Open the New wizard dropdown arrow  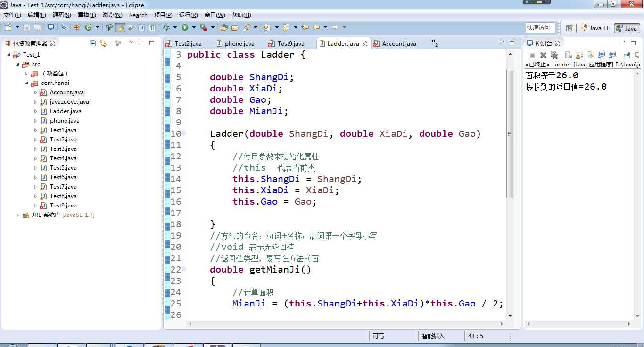tap(17, 27)
